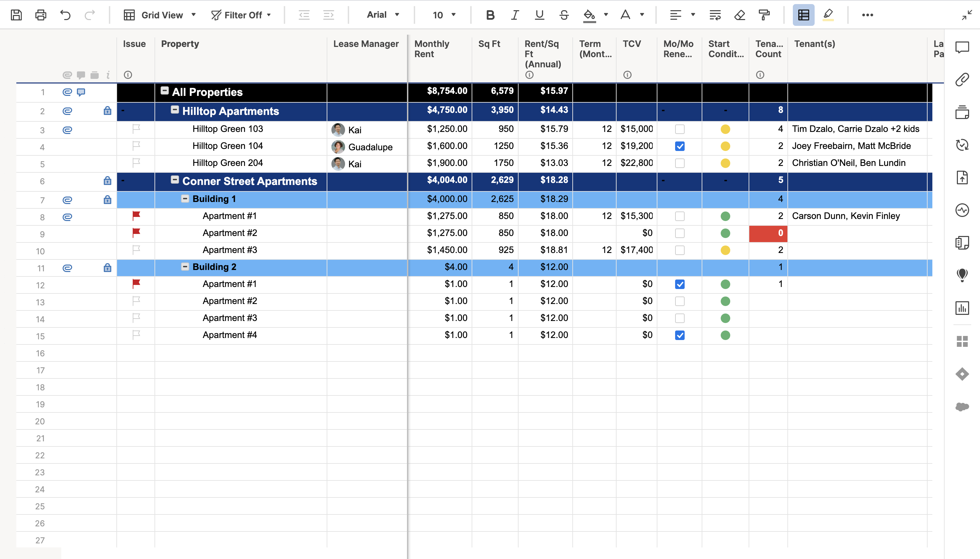Click the Strikethrough formatting icon
The height and width of the screenshot is (559, 980).
point(564,15)
